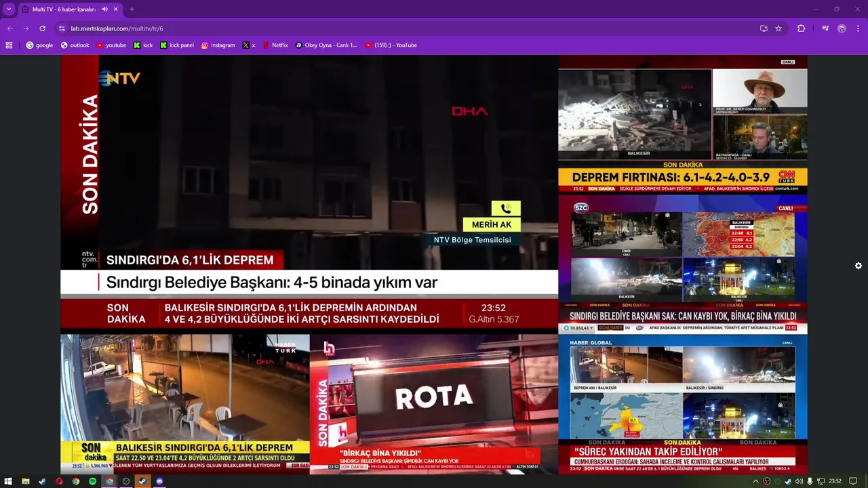Bookmark this page with the star
Screen dimensions: 868x488
778,28
